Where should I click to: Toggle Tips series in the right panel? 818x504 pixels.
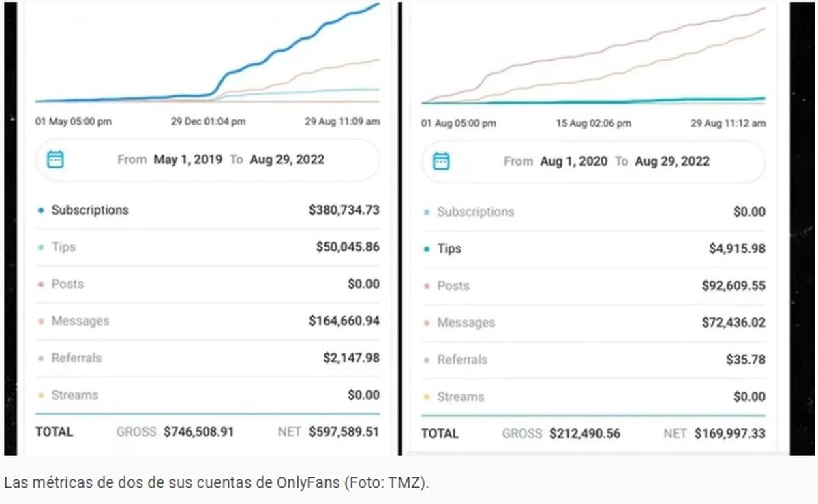[449, 249]
